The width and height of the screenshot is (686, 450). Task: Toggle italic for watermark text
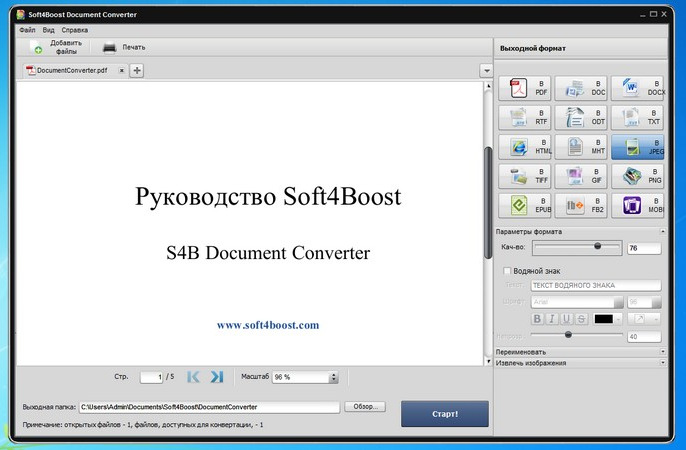tap(552, 319)
